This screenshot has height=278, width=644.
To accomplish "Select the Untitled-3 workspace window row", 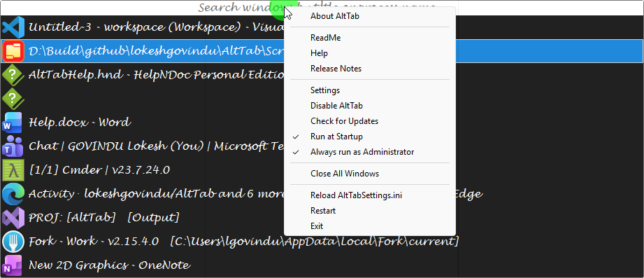I will [x=322, y=27].
